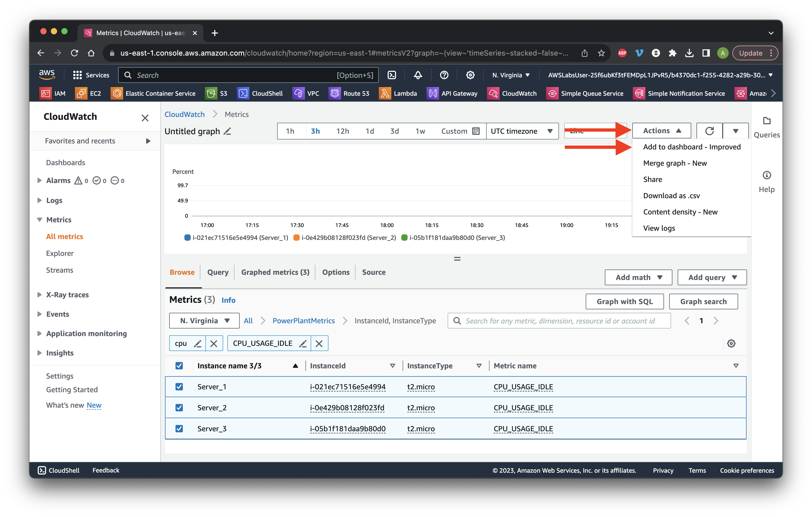The height and width of the screenshot is (517, 812).
Task: Open metrics table settings gear
Action: (x=731, y=343)
